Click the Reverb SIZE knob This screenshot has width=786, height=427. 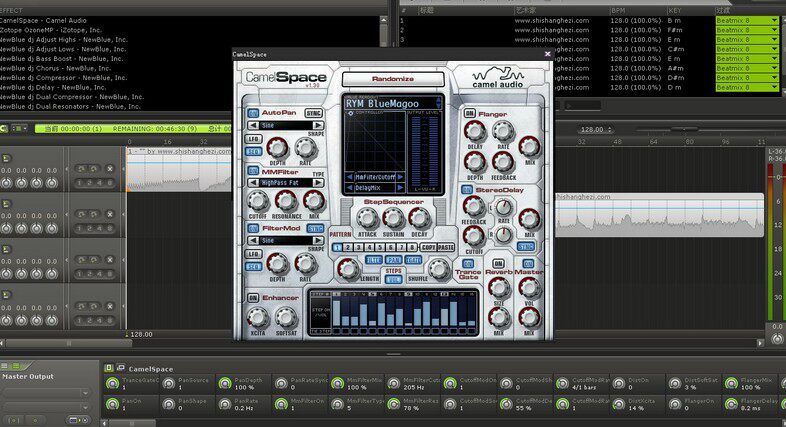click(499, 288)
